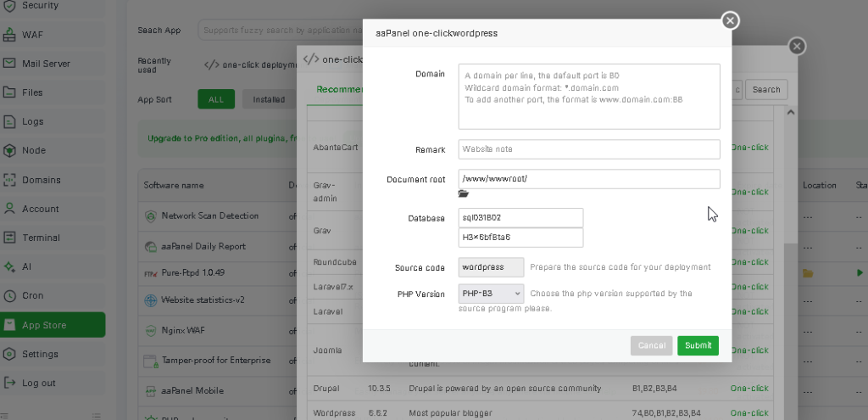Click the Drupal row name
This screenshot has width=868, height=420.
326,389
